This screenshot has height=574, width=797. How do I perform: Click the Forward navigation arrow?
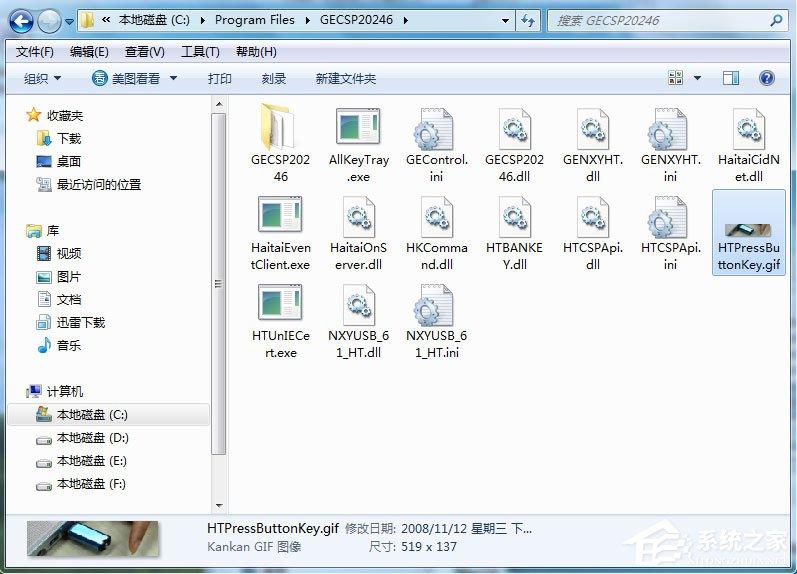tap(49, 21)
